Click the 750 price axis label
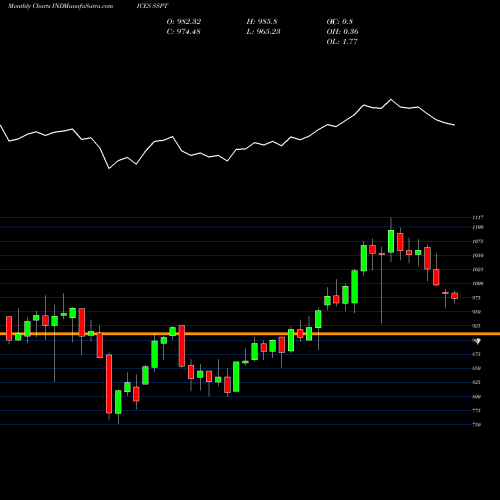Screen dimensions: 500x500 coord(476,425)
